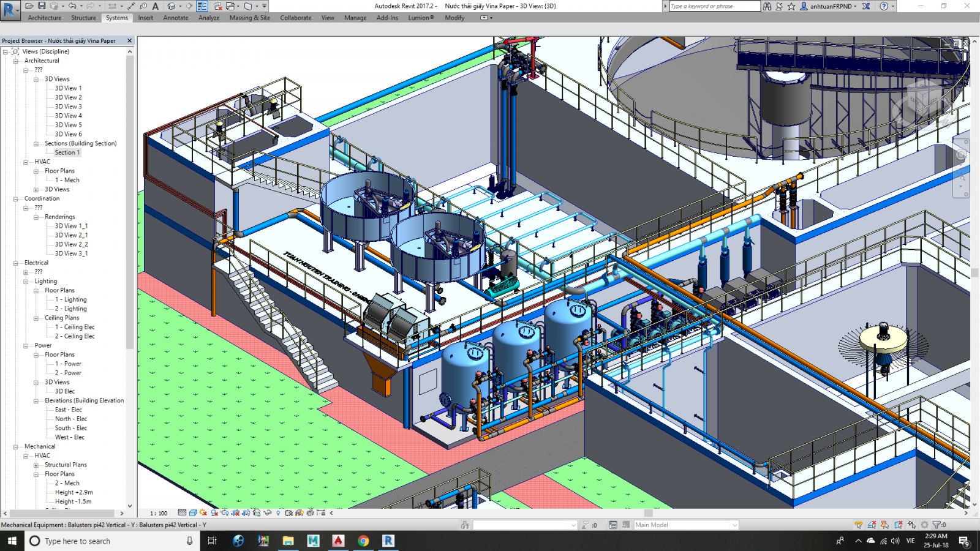Select the Text tool 'A' icon
The image size is (980, 551).
click(x=156, y=6)
